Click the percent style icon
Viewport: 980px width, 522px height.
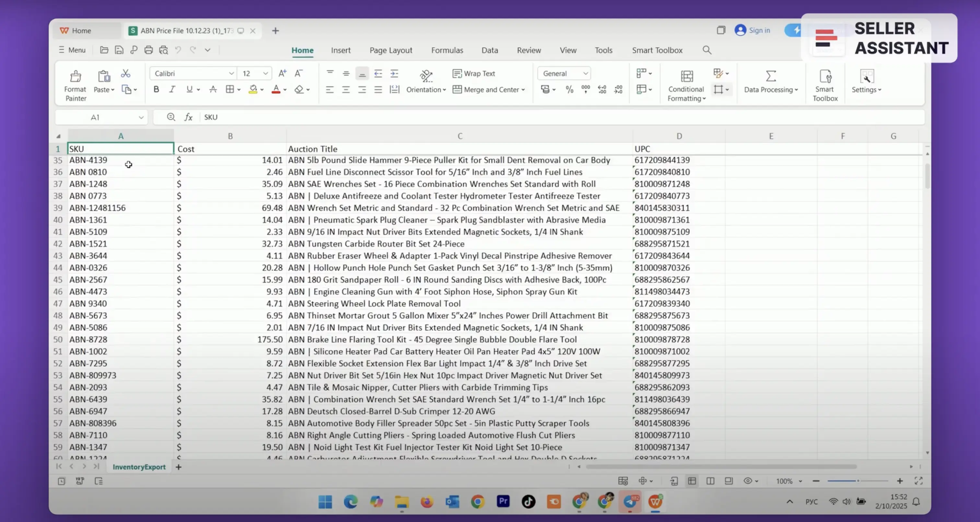(569, 90)
